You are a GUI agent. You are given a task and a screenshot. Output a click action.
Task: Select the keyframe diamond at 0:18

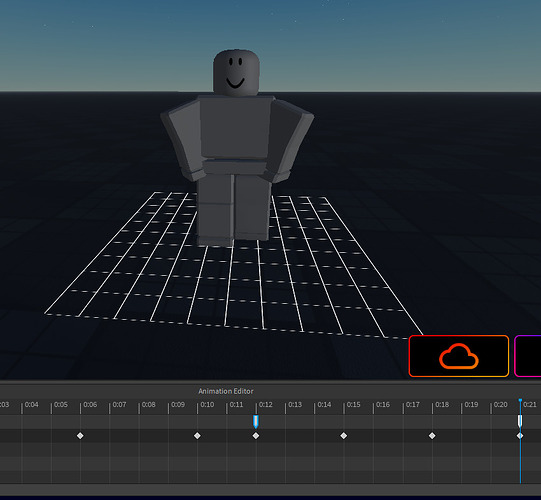point(432,435)
